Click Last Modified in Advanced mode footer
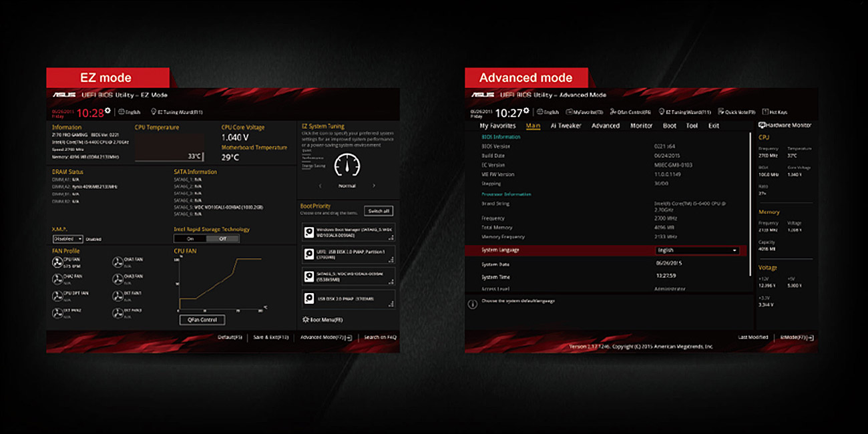This screenshot has height=434, width=868. tap(753, 337)
